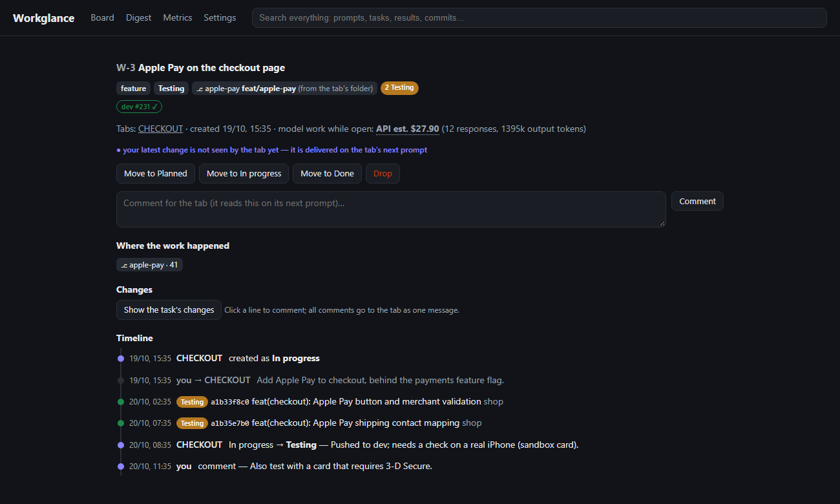Click the Comment button

click(x=697, y=201)
